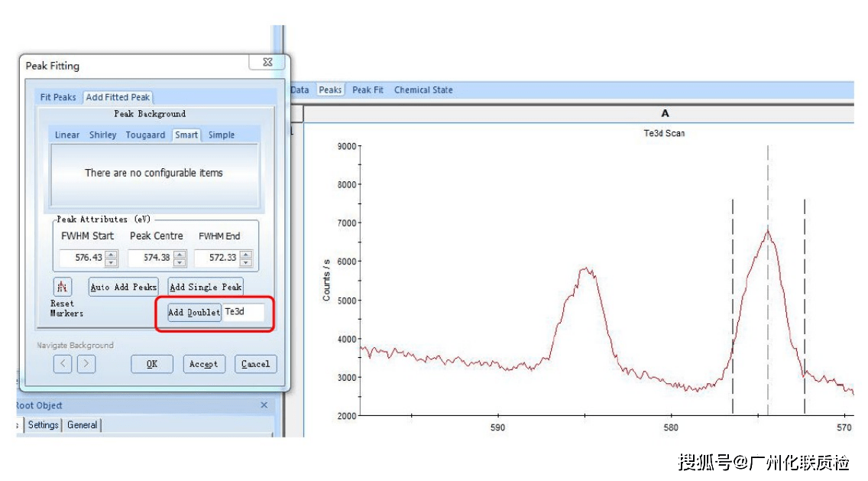Click the Te3d doublet name field
Screen dimensions: 868x481
click(x=244, y=312)
